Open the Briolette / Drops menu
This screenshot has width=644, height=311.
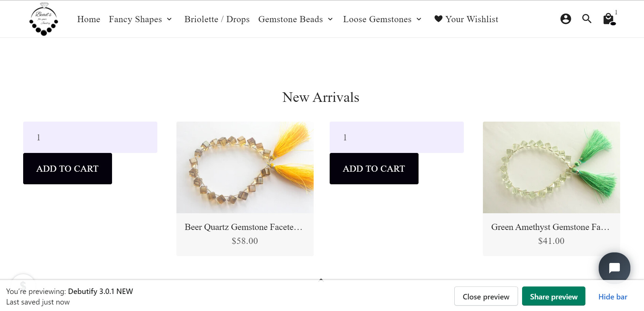coord(217,19)
